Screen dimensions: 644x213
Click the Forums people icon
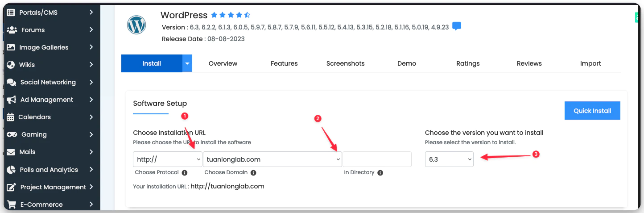tap(12, 30)
